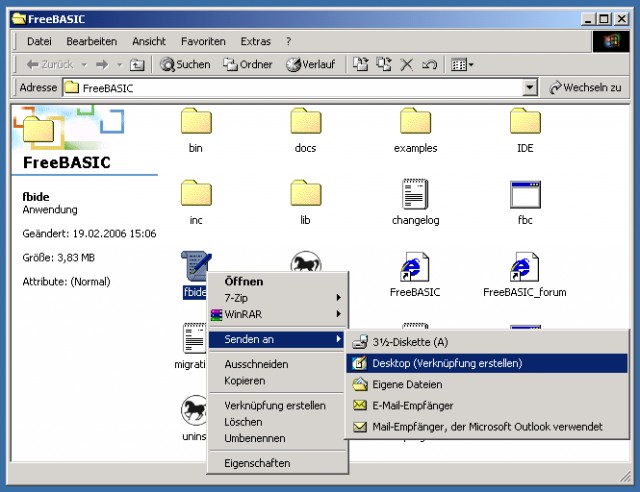640x492 pixels.
Task: Select the changelog text file icon
Action: coord(415,194)
